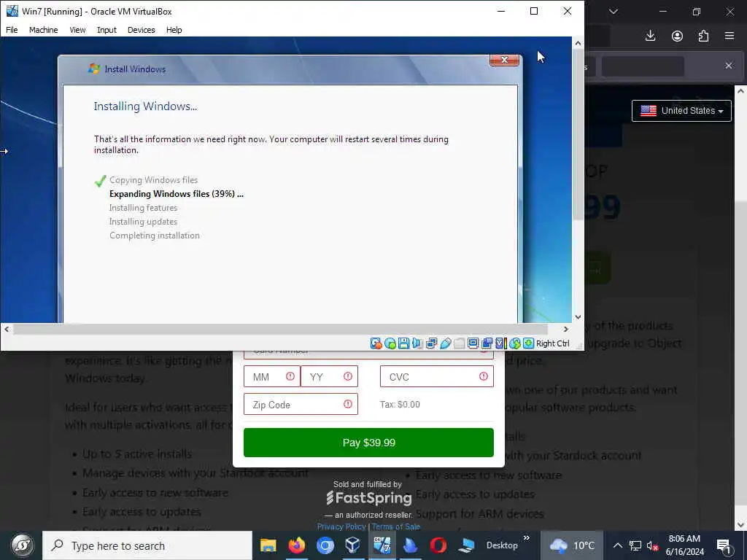The height and width of the screenshot is (560, 747).
Task: Click the hard disk activity status icon
Action: [x=376, y=343]
